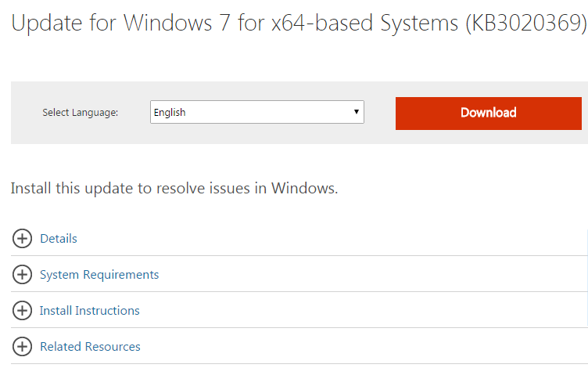Show the Install Instructions text link
Viewport: 588px width, 368px height.
pyautogui.click(x=90, y=311)
